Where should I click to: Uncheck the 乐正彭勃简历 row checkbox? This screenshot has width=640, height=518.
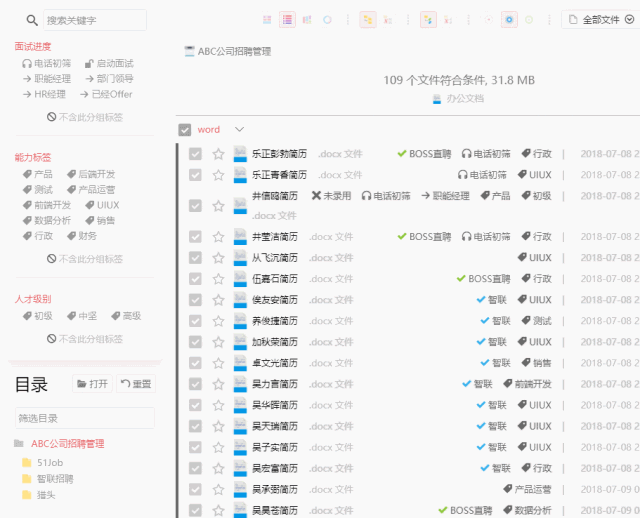coord(195,154)
